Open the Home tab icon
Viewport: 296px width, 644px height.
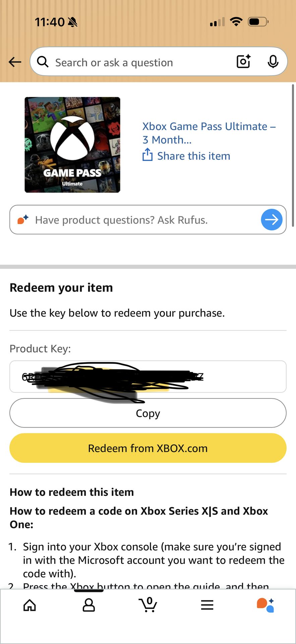[29, 605]
